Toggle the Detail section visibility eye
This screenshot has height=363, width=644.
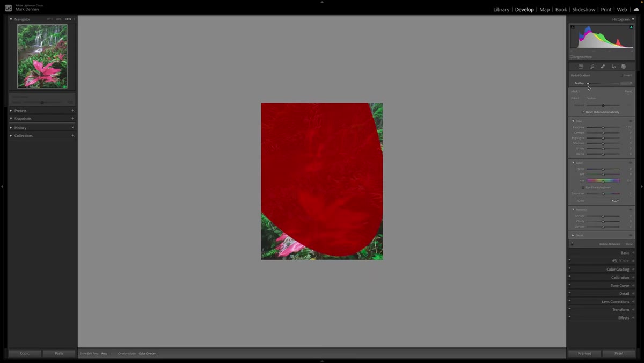[631, 235]
